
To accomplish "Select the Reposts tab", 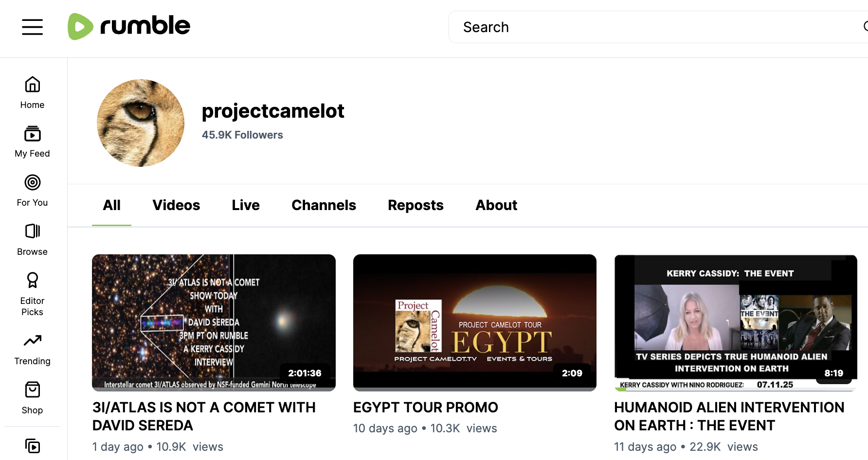I will [416, 205].
